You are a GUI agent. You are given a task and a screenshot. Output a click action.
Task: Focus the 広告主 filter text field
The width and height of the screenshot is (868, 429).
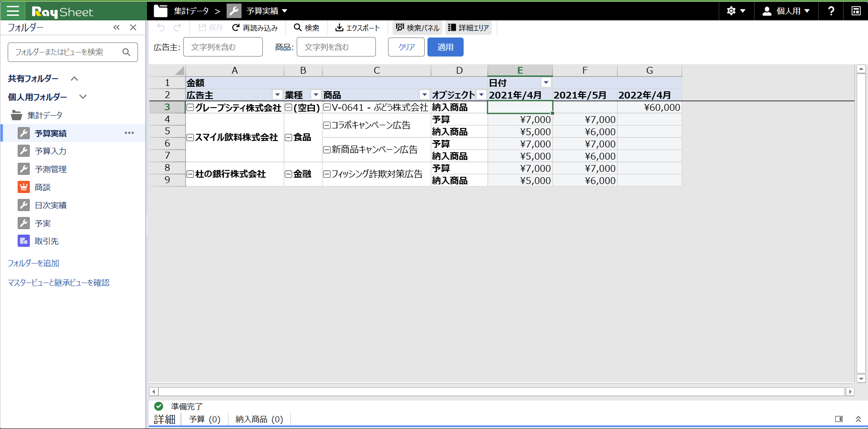coord(223,47)
